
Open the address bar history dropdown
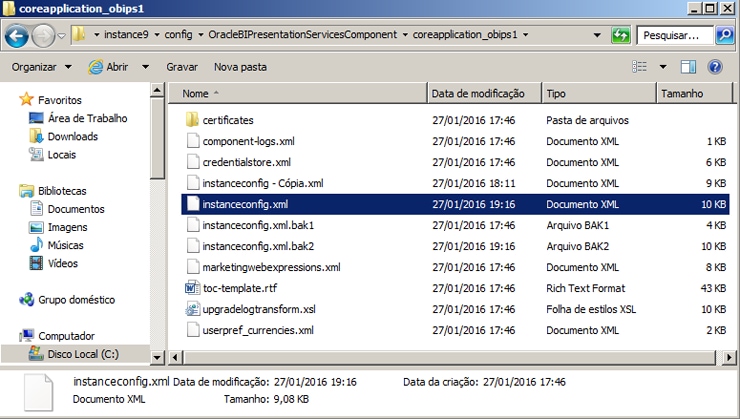click(597, 35)
